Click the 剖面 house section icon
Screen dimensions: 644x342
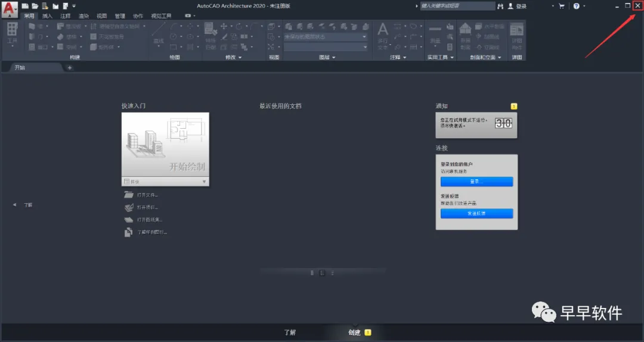click(x=465, y=35)
